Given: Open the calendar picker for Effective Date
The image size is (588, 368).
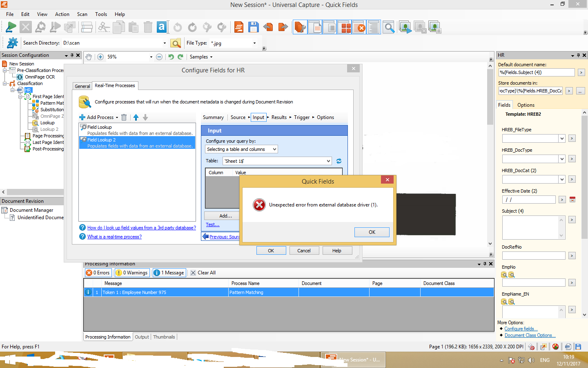Looking at the screenshot, I should coord(572,200).
